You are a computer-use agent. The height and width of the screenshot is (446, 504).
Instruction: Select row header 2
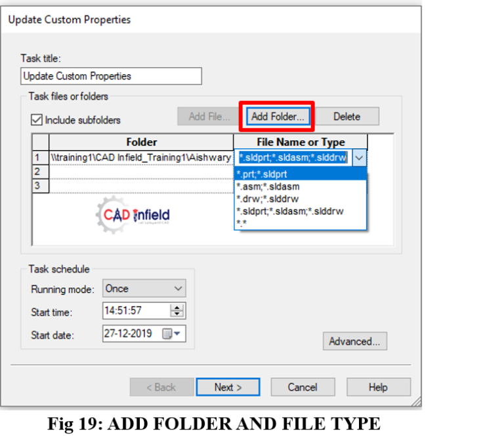pyautogui.click(x=41, y=172)
